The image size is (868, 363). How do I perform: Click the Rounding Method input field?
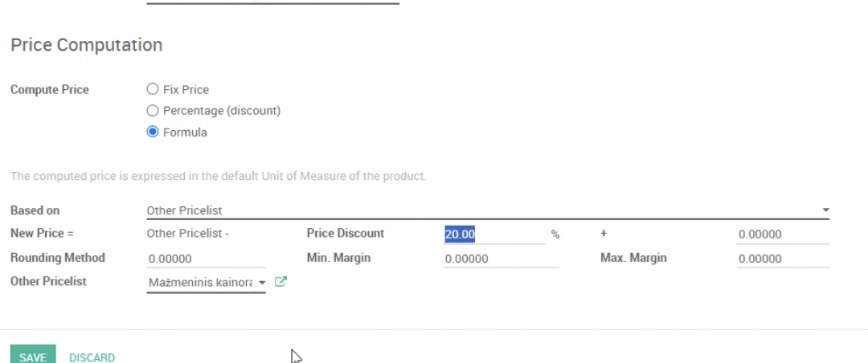(206, 259)
